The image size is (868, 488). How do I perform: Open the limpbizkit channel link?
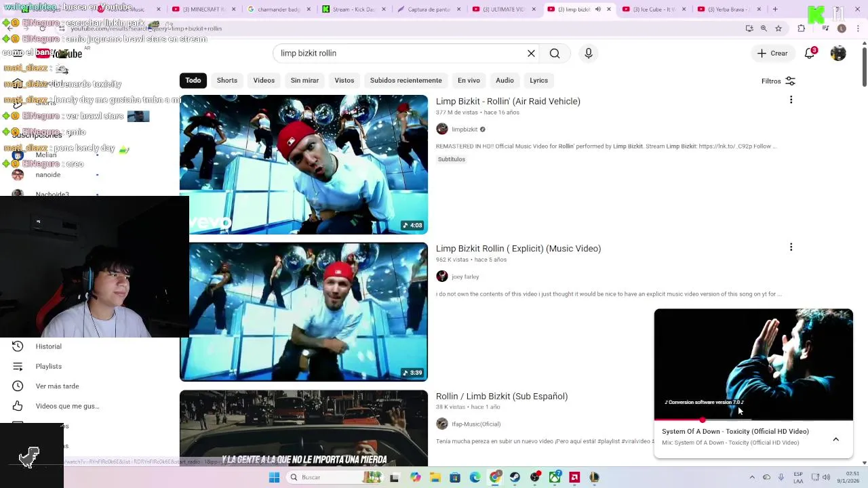465,129
